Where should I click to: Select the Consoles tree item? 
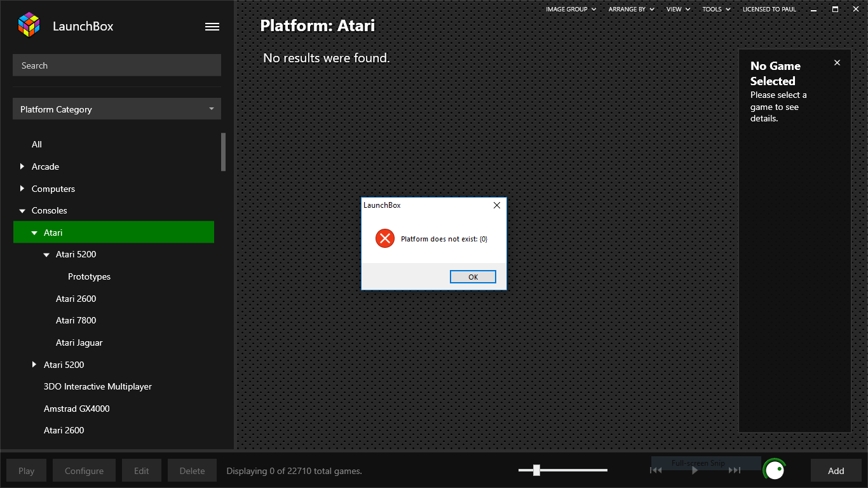[x=50, y=211]
